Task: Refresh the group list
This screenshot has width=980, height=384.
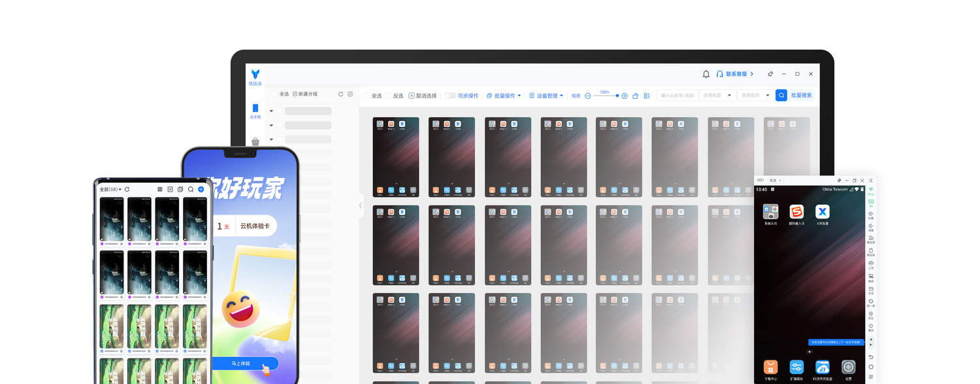Action: coord(340,94)
